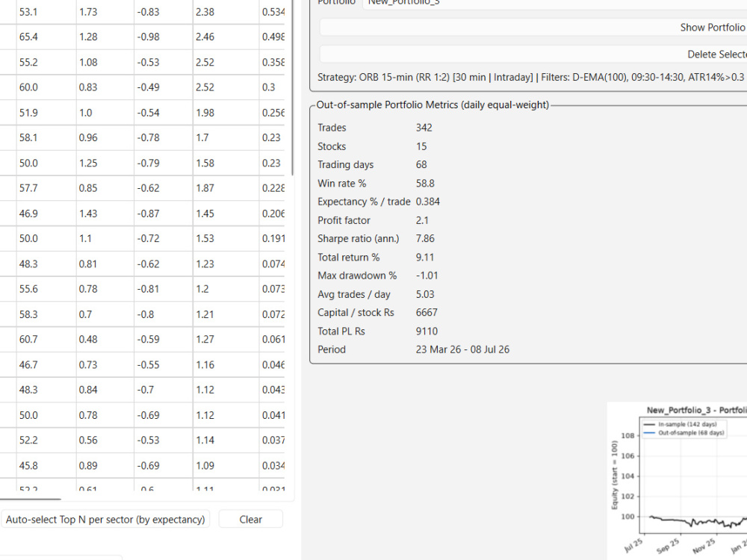The width and height of the screenshot is (747, 560).
Task: Pick the cell showing -0.72
Action: click(x=164, y=239)
